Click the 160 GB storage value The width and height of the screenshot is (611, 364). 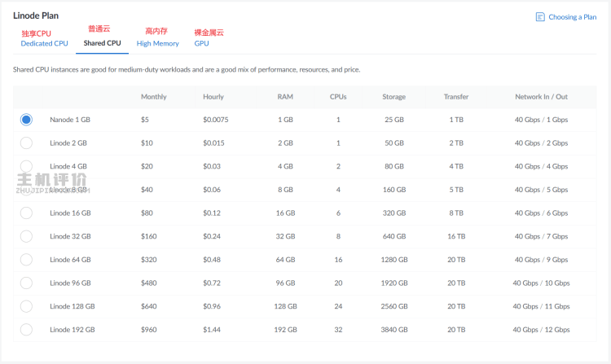[394, 190]
